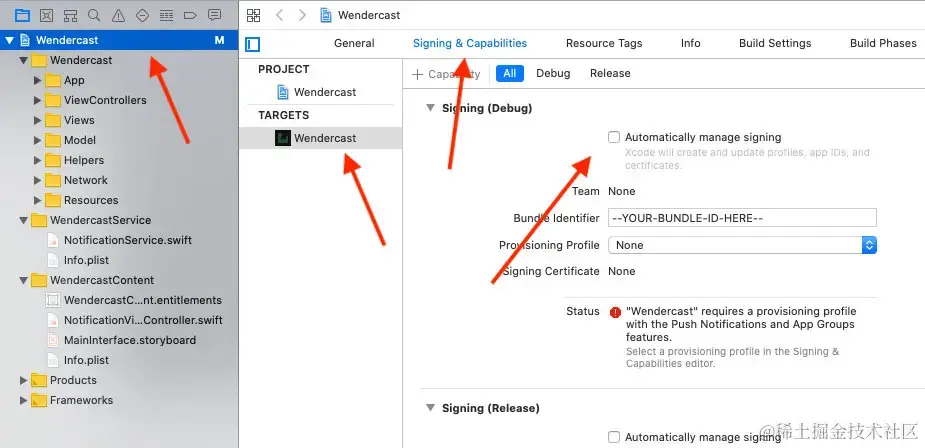Switch to the Info tab

(690, 43)
